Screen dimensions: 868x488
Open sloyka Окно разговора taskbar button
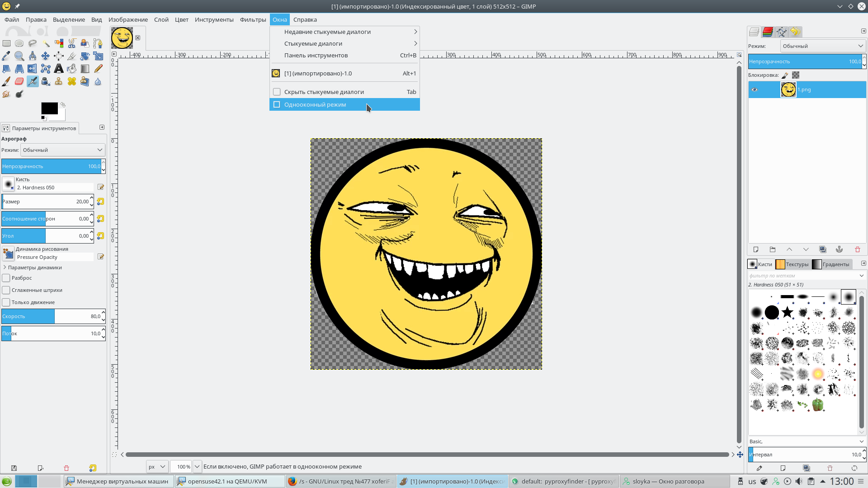coord(675,481)
